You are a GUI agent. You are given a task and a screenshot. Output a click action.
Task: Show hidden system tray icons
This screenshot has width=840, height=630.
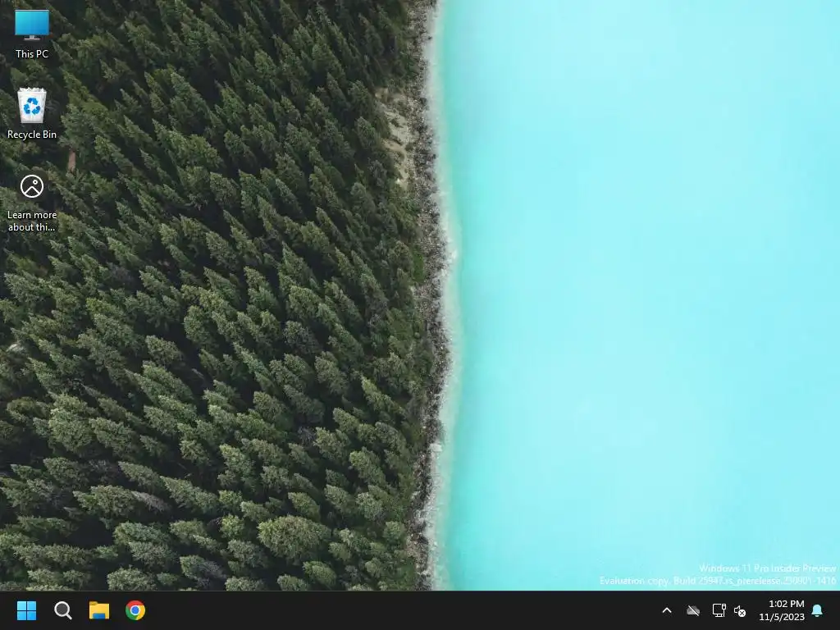pyautogui.click(x=667, y=610)
